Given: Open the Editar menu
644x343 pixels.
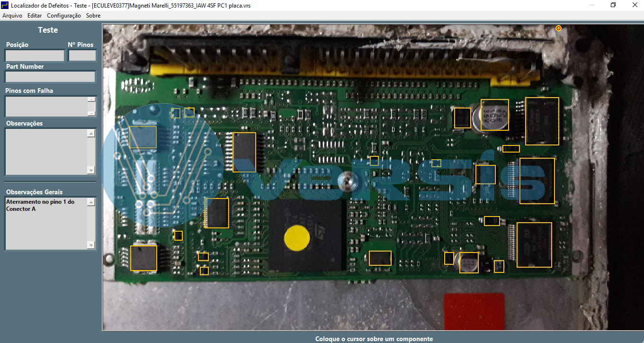Looking at the screenshot, I should pos(35,16).
